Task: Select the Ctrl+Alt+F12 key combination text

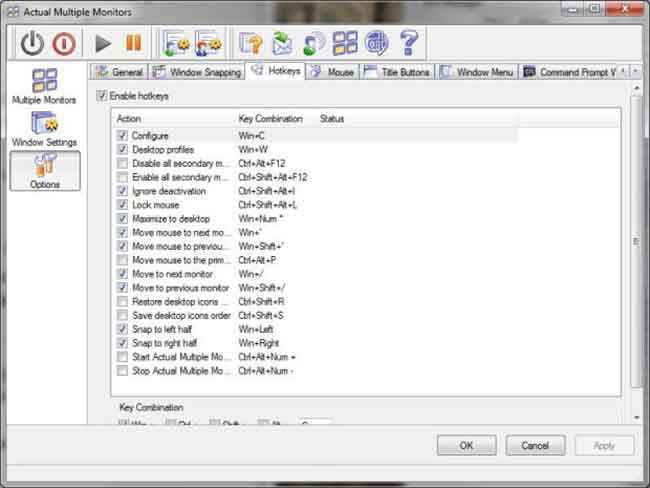Action: 262,163
